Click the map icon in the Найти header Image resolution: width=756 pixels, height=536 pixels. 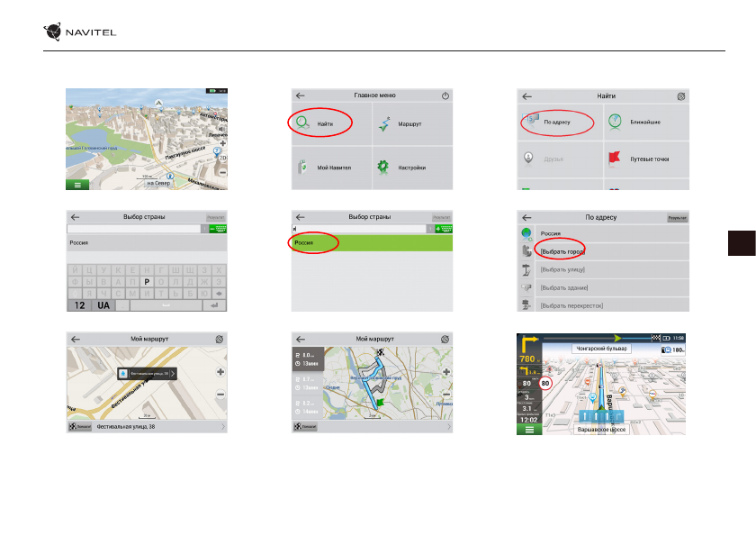[680, 96]
